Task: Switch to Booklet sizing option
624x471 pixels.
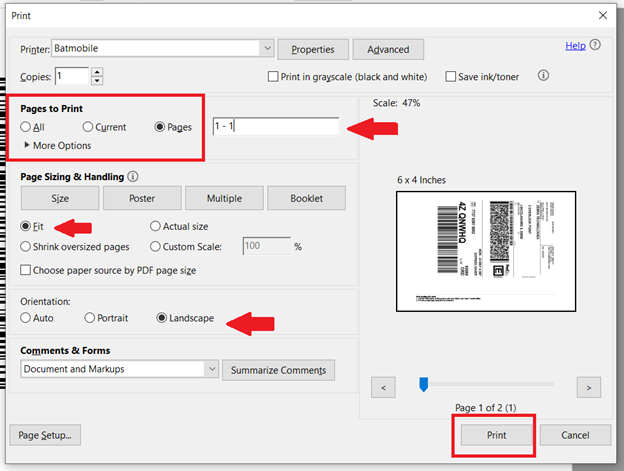Action: [306, 198]
